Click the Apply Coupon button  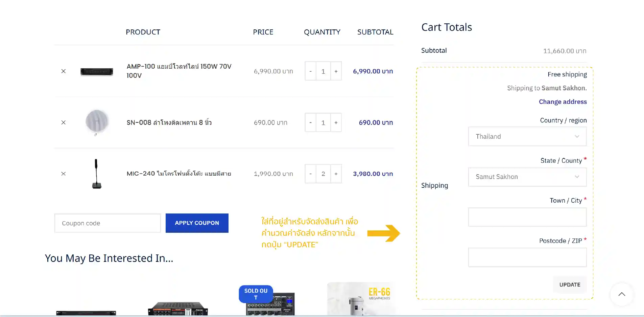(197, 223)
